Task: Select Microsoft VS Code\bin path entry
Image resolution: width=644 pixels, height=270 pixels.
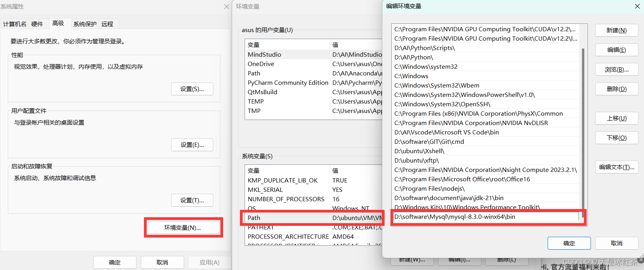Action: 486,132
